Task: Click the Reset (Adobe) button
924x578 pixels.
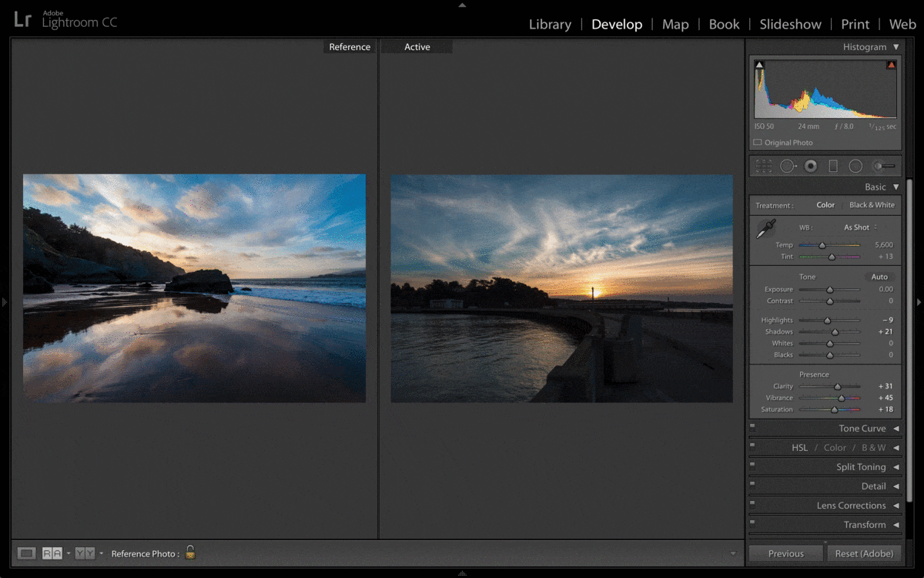Action: point(865,553)
